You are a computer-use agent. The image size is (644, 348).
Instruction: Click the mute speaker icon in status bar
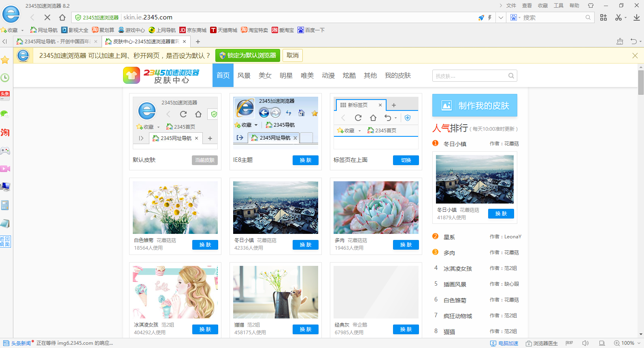tap(585, 343)
